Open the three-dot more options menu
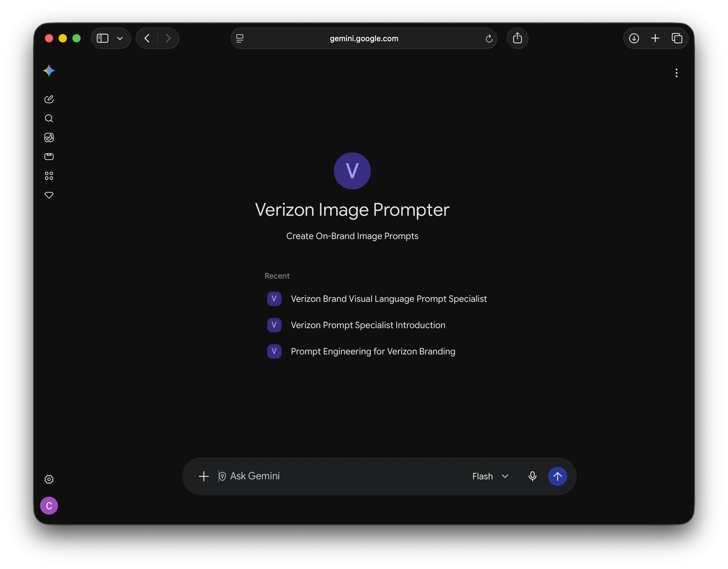 pyautogui.click(x=676, y=73)
